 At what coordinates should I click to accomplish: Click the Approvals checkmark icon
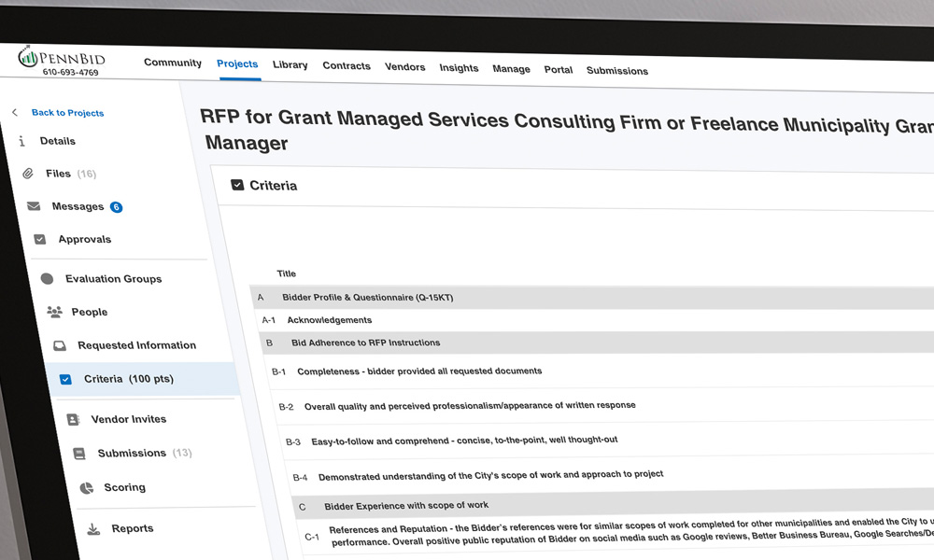(40, 239)
